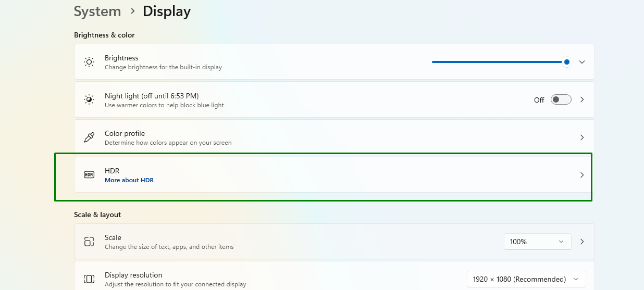The height and width of the screenshot is (290, 644).
Task: Click the Night light icon
Action: point(89,99)
